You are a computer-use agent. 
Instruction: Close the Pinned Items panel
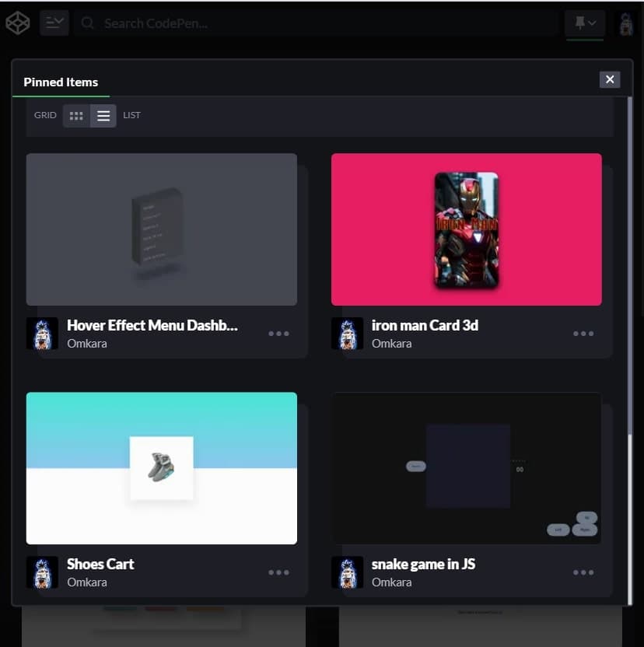610,79
